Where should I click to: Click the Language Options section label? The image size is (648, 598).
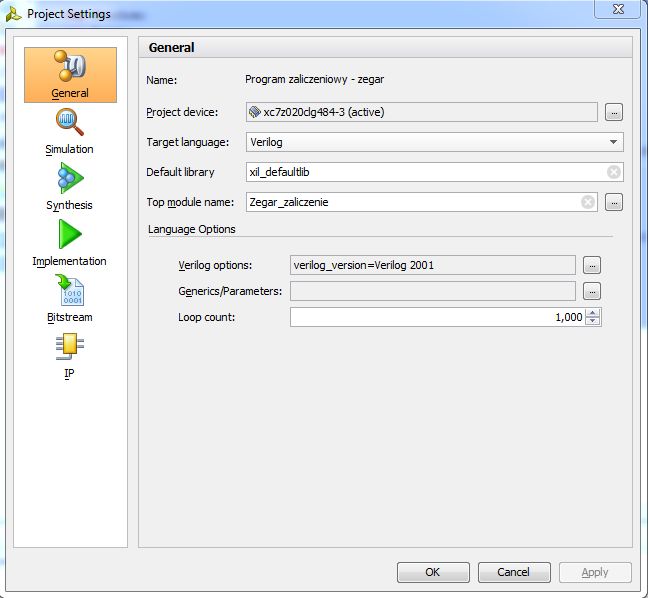tap(192, 229)
